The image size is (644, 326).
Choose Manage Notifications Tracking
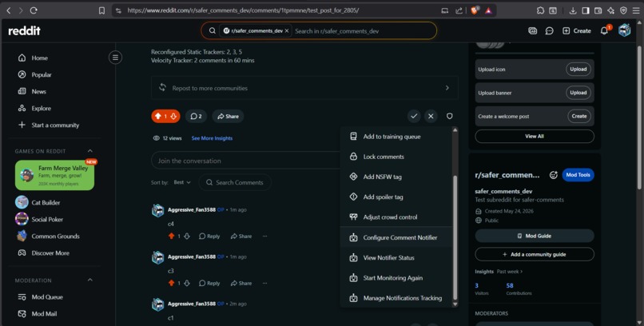(x=396, y=298)
